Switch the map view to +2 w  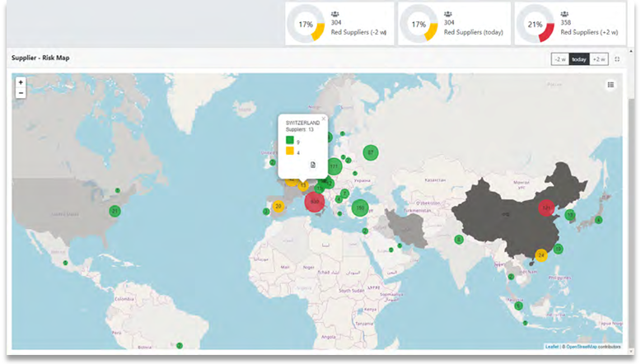pyautogui.click(x=599, y=59)
